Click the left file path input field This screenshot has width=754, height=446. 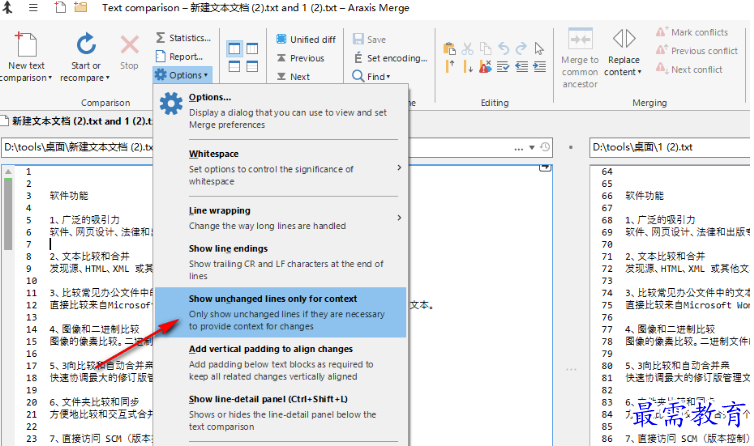coord(277,148)
